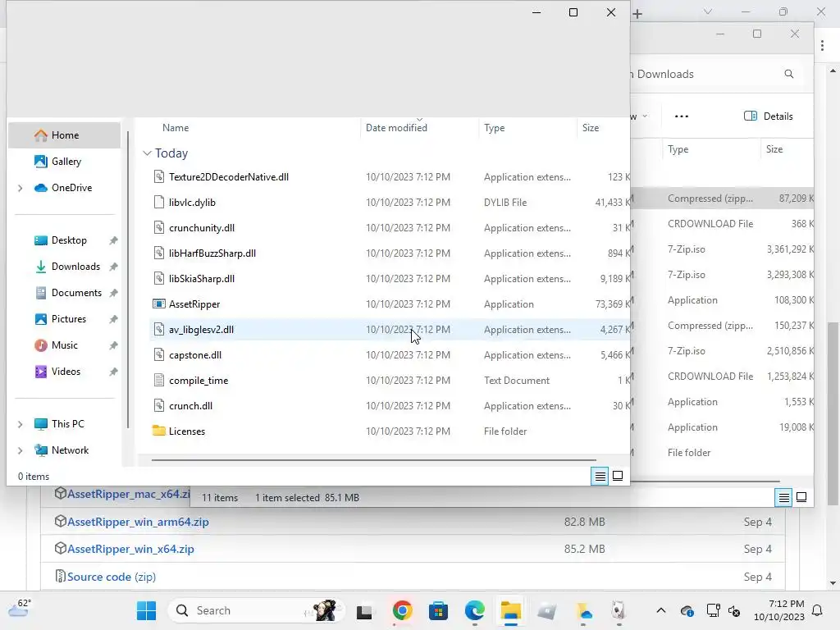The image size is (840, 630).
Task: Click the browser page vertical scrollbar
Action: click(x=833, y=413)
